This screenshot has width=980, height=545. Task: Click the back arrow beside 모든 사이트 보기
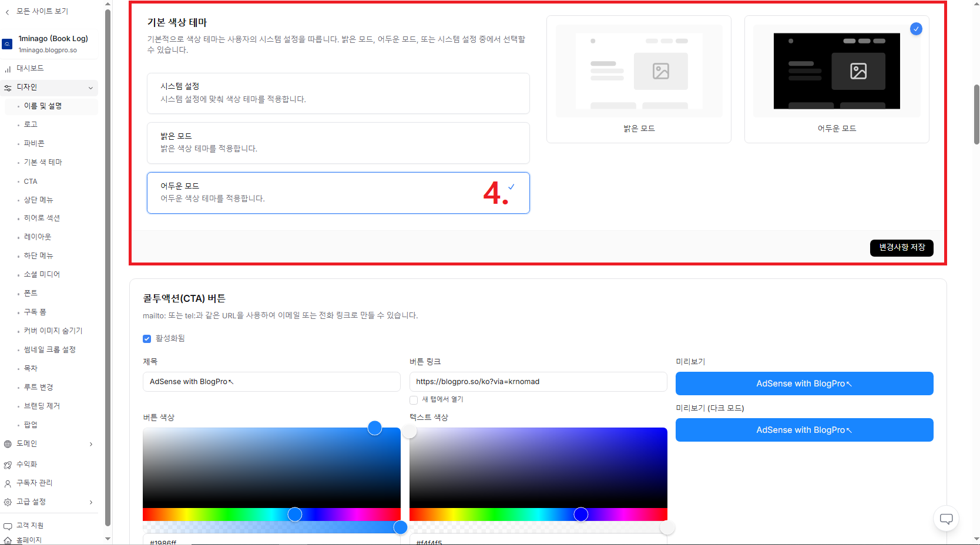(x=7, y=12)
